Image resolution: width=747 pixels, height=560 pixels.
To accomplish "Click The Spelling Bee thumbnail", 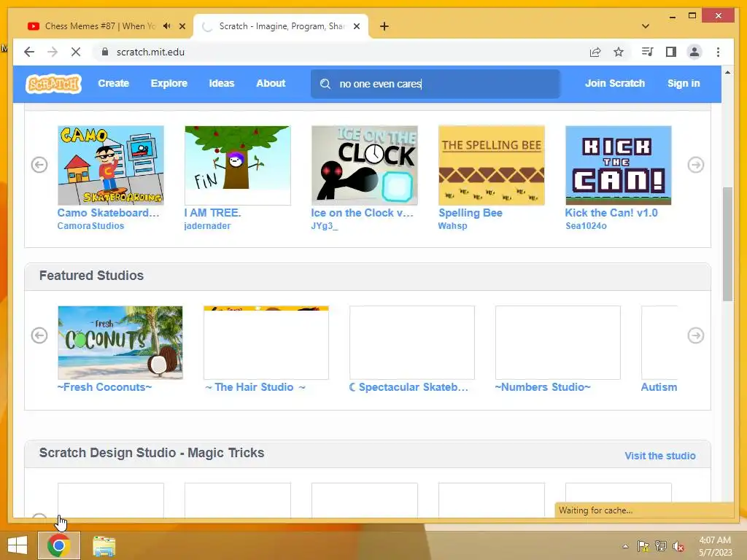I will [x=491, y=166].
